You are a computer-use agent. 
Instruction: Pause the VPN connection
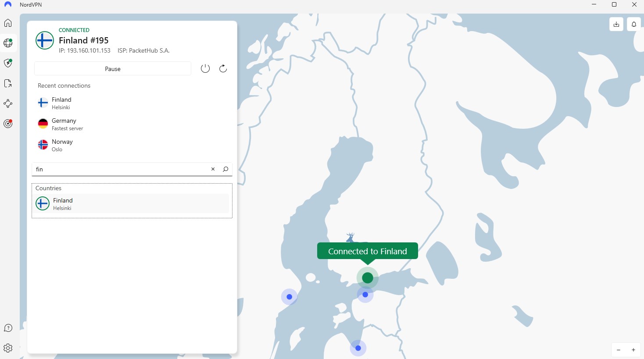113,69
